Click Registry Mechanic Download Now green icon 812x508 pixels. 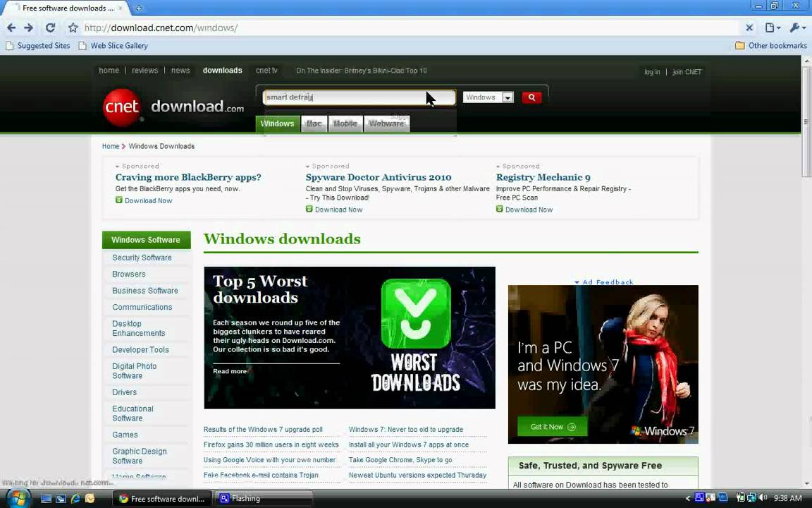click(x=500, y=209)
